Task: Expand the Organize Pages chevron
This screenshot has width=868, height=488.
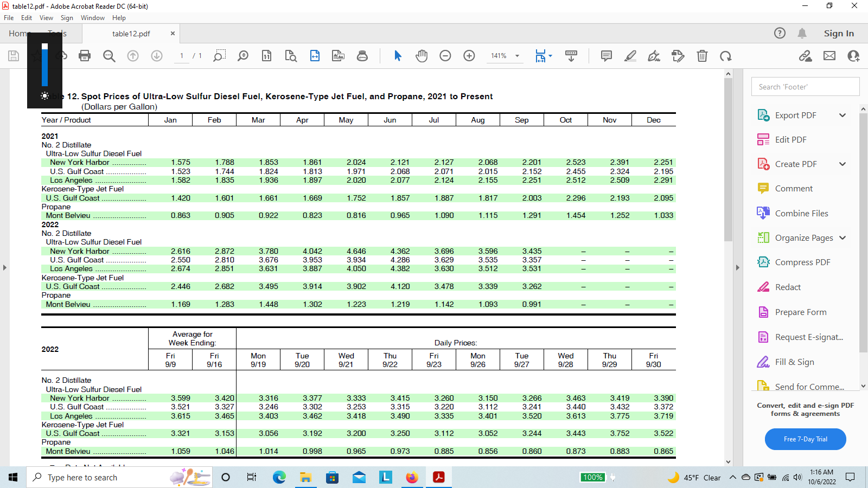Action: (x=843, y=237)
